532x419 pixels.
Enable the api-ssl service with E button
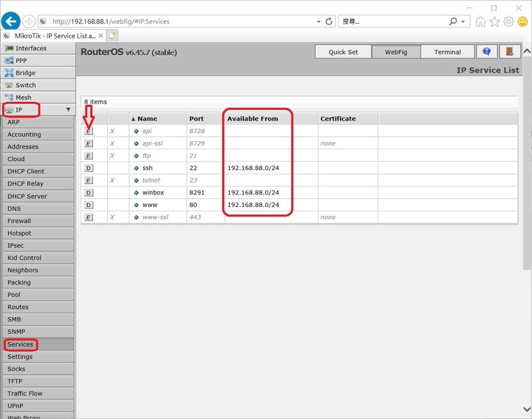tap(88, 143)
